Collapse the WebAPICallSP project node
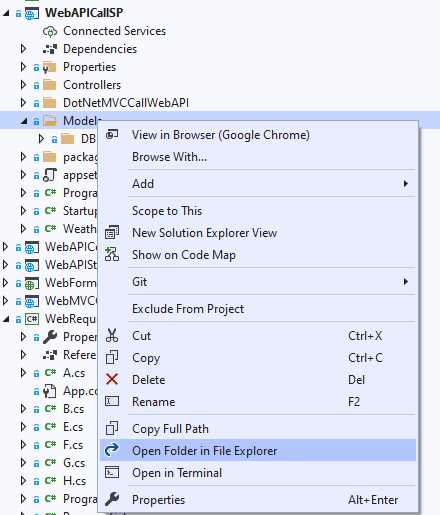440x515 pixels. [6, 13]
